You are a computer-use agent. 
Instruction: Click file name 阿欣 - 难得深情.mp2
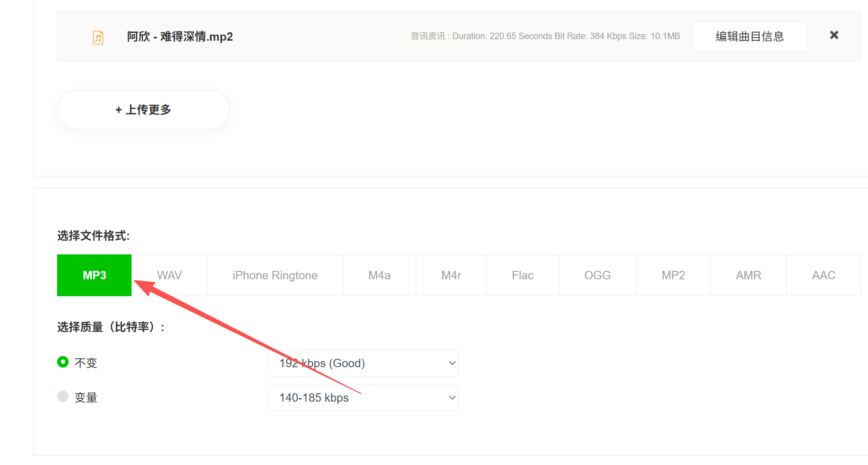pos(180,36)
